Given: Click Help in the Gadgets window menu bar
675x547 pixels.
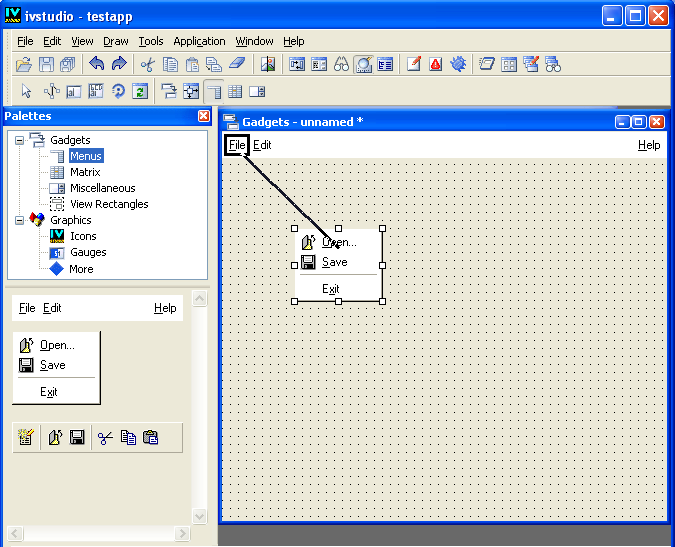Looking at the screenshot, I should [x=649, y=145].
